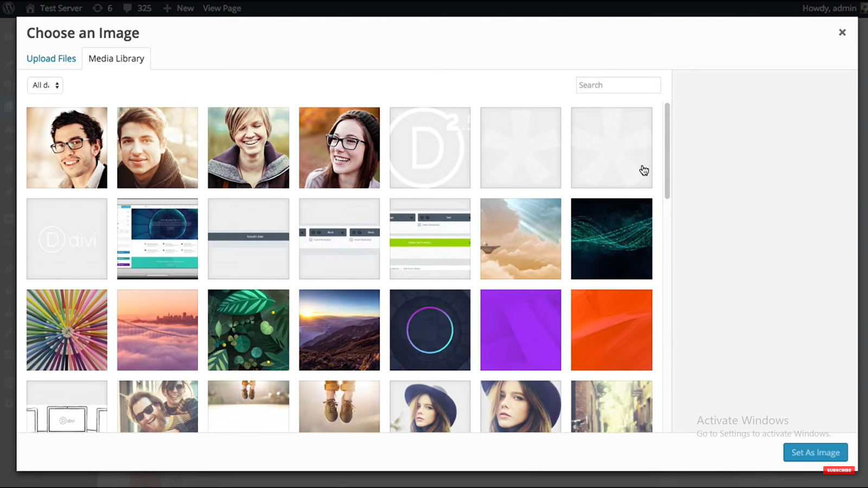868x488 pixels.
Task: Click the WordPress logo icon
Action: pos(8,8)
